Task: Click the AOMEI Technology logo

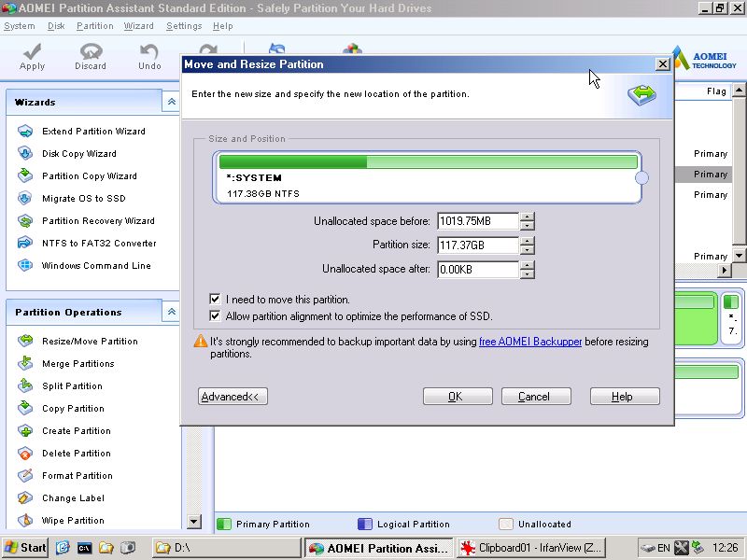Action: pos(705,59)
